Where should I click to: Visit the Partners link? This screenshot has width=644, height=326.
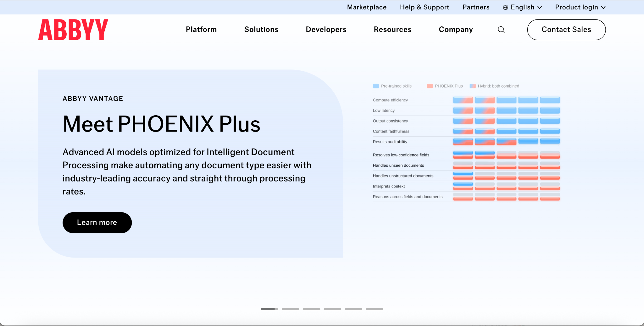(x=476, y=7)
